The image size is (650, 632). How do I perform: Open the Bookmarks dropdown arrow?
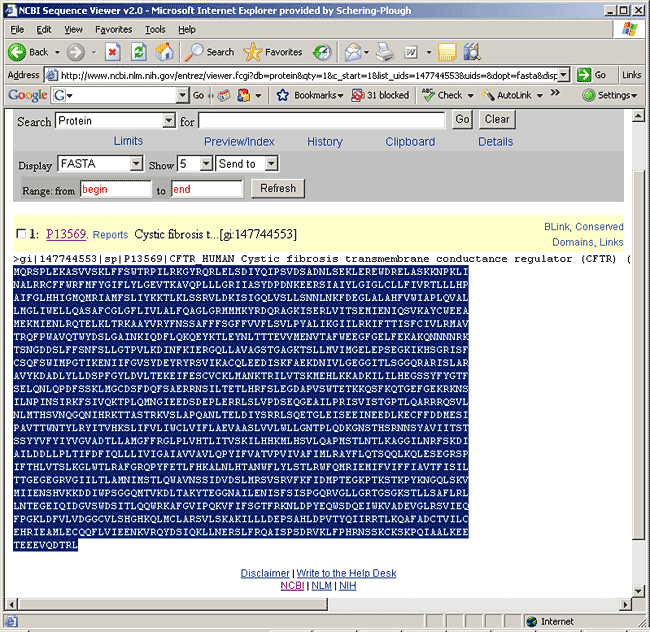(x=340, y=96)
